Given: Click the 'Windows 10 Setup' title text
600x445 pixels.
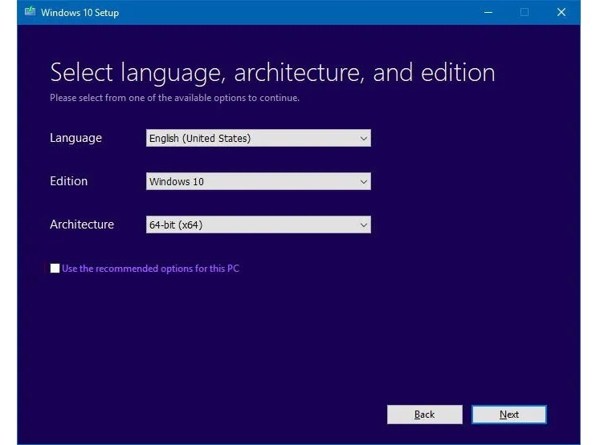Looking at the screenshot, I should 80,13.
